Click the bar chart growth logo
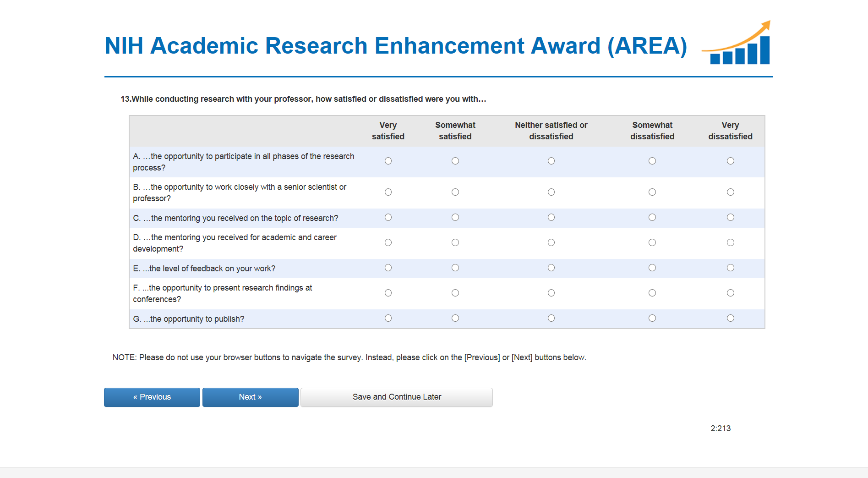 (737, 43)
